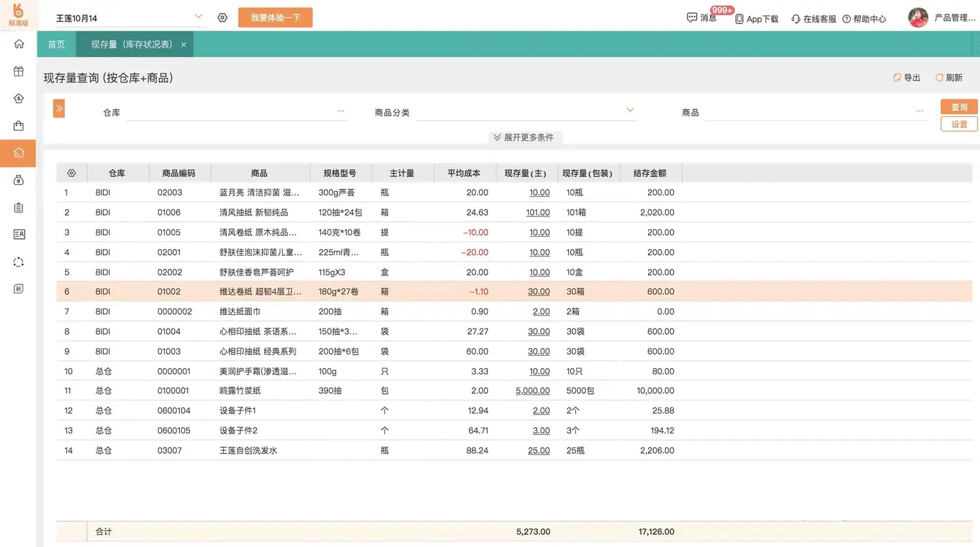Screen dimensions: 980x547
Task: Click the gear icon beside account name
Action: click(223, 18)
